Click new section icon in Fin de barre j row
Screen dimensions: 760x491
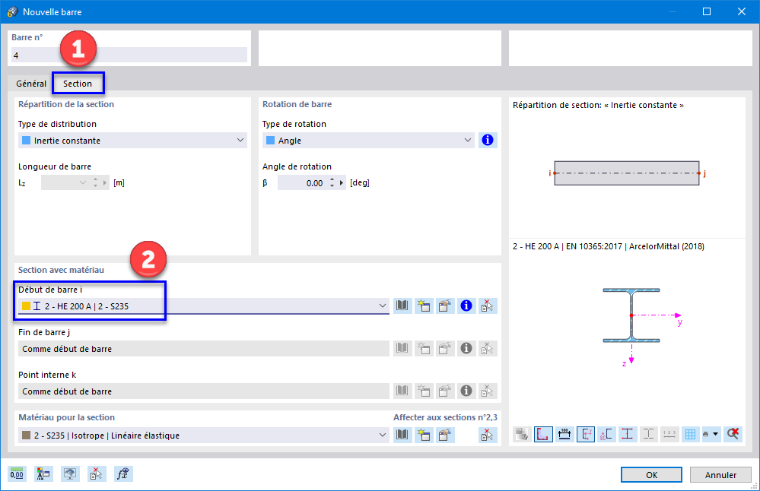coord(424,348)
